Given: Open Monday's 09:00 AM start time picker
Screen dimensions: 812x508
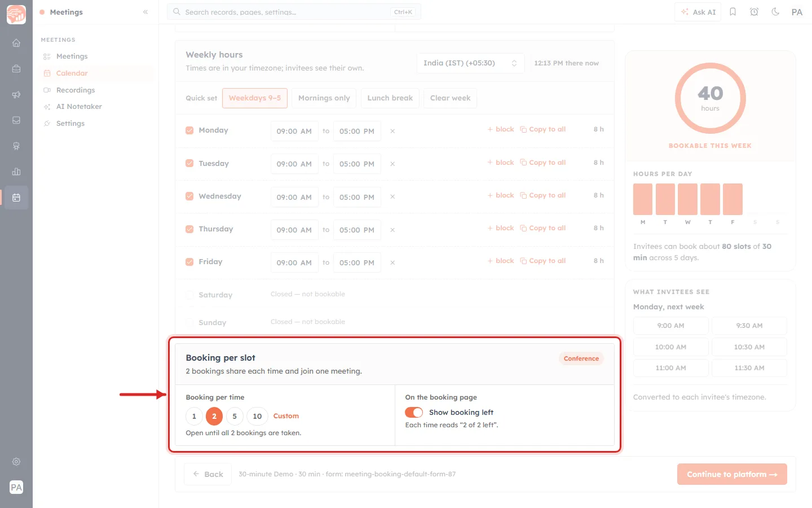Looking at the screenshot, I should (294, 131).
